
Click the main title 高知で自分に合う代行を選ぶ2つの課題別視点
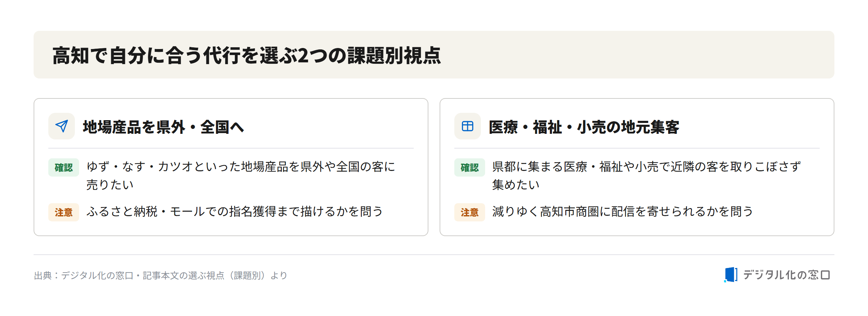point(247,55)
